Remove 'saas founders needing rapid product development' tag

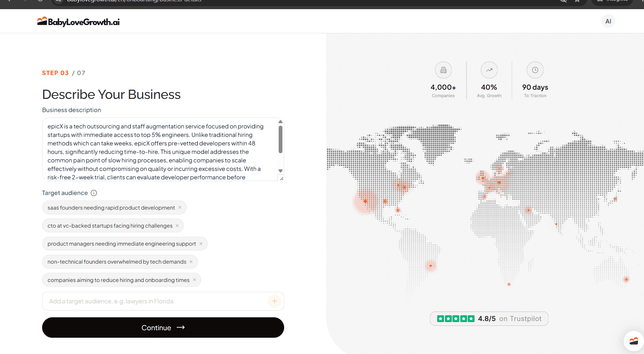click(180, 208)
